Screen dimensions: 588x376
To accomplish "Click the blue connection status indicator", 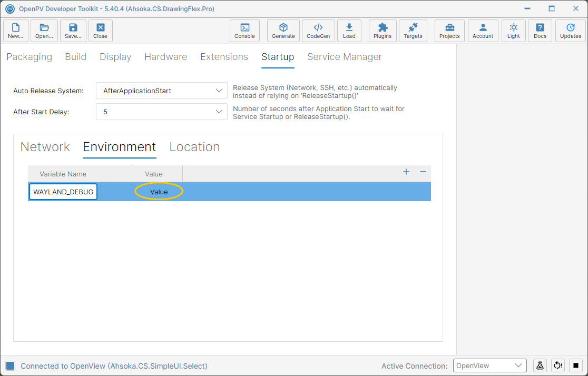I will 11,366.
